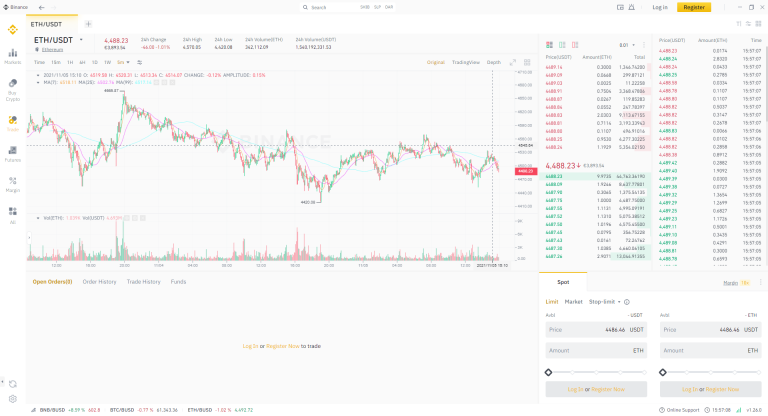Open the Open Orders tab
This screenshot has height=416, width=768.
point(52,282)
